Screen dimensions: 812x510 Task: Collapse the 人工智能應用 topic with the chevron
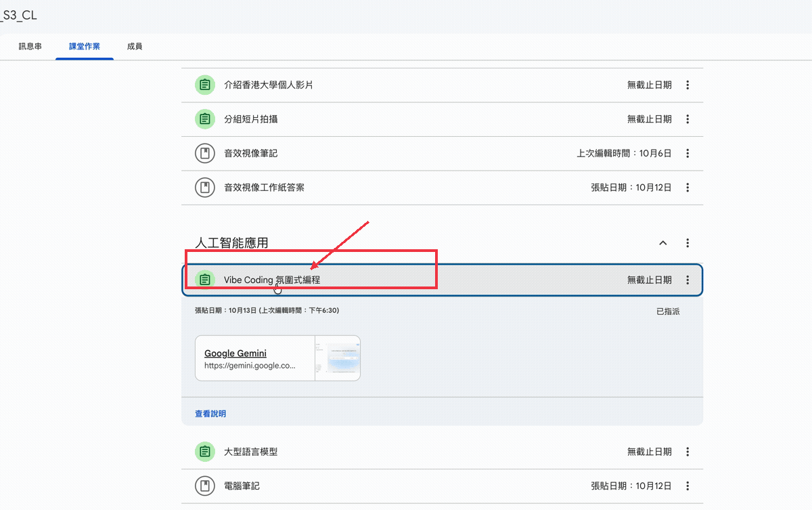(663, 242)
